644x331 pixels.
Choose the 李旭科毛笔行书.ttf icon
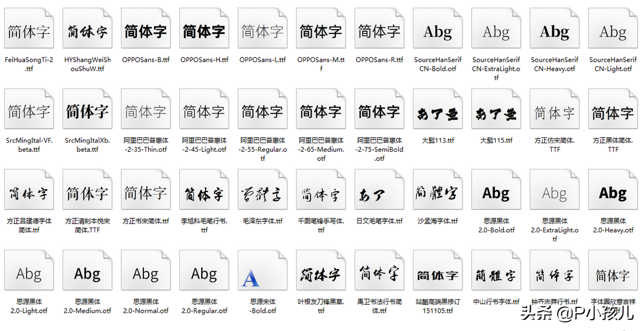point(204,190)
